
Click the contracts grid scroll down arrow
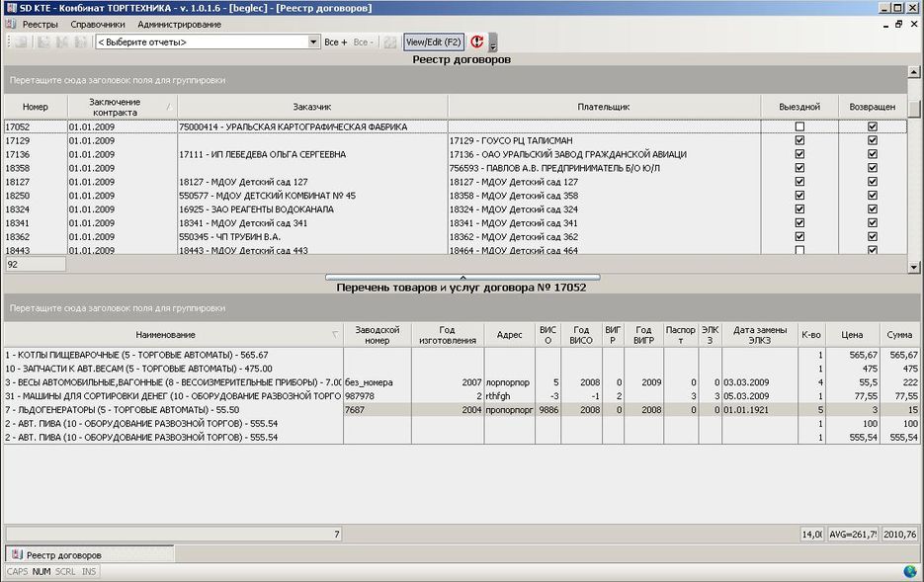click(x=913, y=267)
